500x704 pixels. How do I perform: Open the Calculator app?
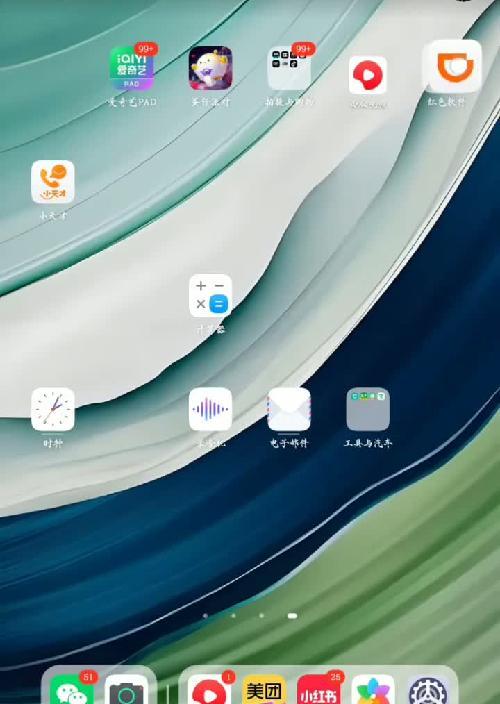coord(211,295)
